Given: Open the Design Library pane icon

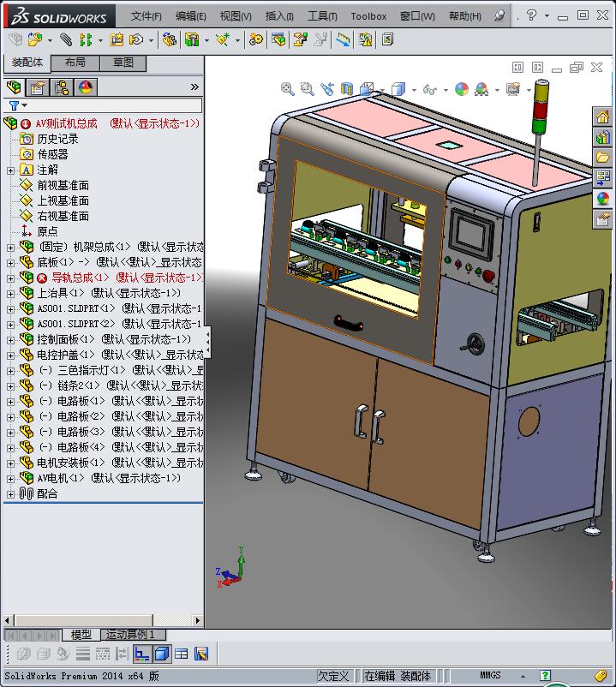Looking at the screenshot, I should click(602, 137).
